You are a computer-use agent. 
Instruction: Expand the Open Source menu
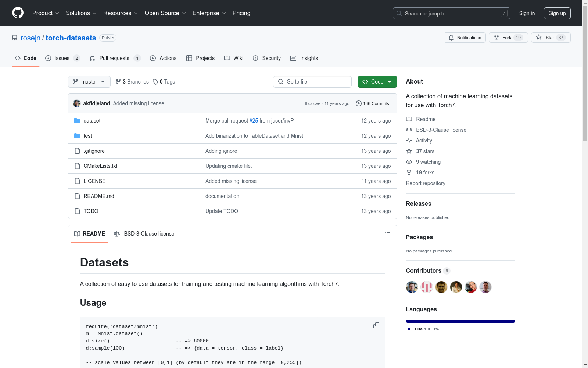tap(165, 13)
